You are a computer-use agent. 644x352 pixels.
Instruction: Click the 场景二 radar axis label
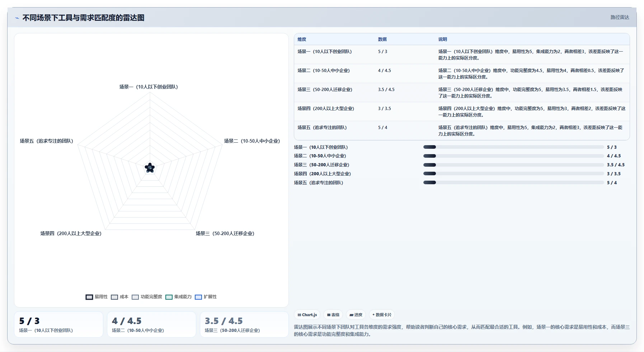[x=252, y=141]
